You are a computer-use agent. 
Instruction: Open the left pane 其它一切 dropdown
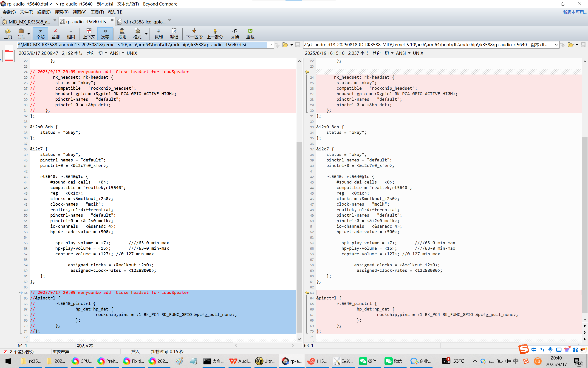96,53
